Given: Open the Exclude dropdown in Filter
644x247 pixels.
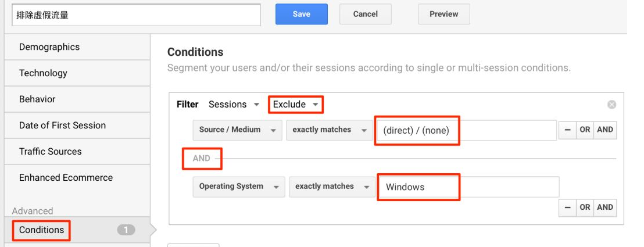Looking at the screenshot, I should [x=296, y=105].
